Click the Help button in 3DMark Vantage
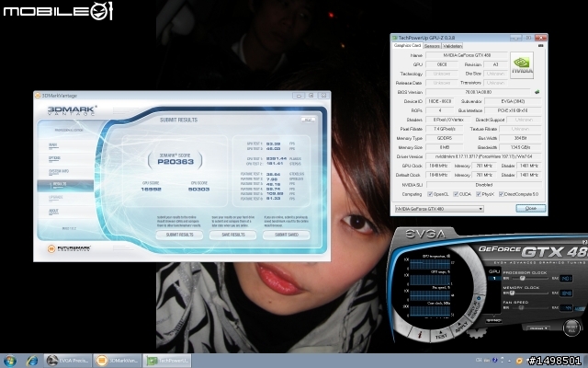 click(x=308, y=120)
